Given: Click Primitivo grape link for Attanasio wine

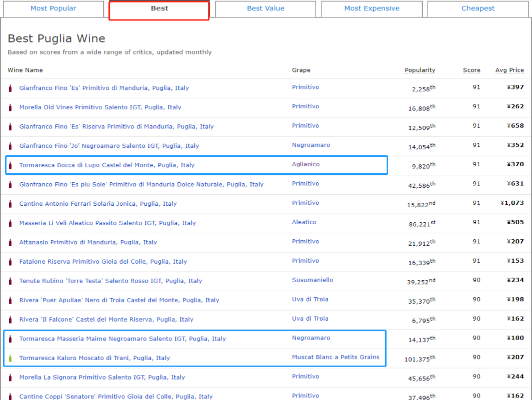Looking at the screenshot, I should pyautogui.click(x=305, y=241).
